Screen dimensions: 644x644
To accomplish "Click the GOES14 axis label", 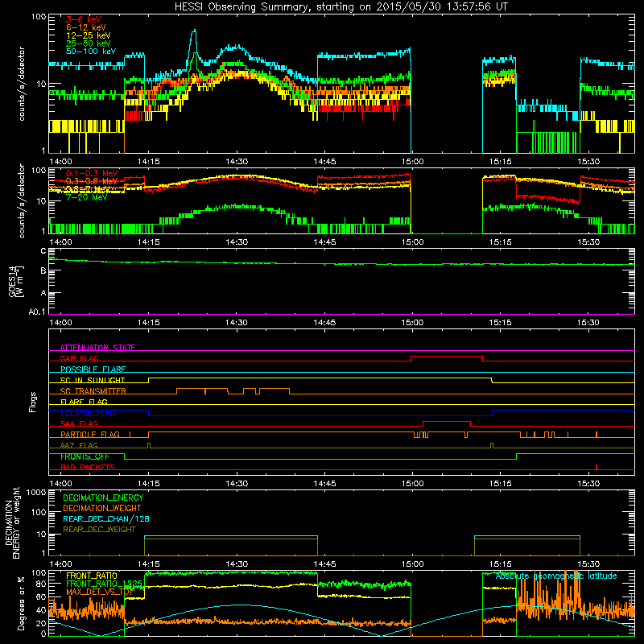I will [16, 281].
